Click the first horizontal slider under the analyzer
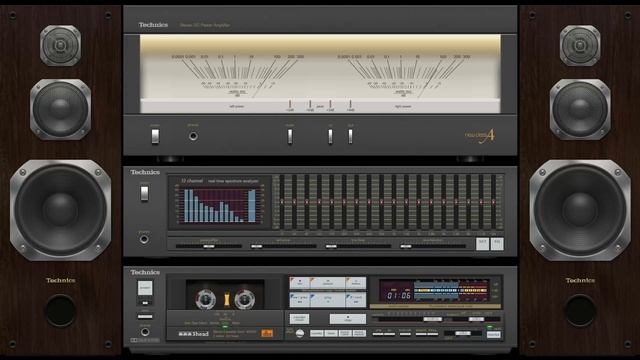The image size is (640, 360). [209, 246]
